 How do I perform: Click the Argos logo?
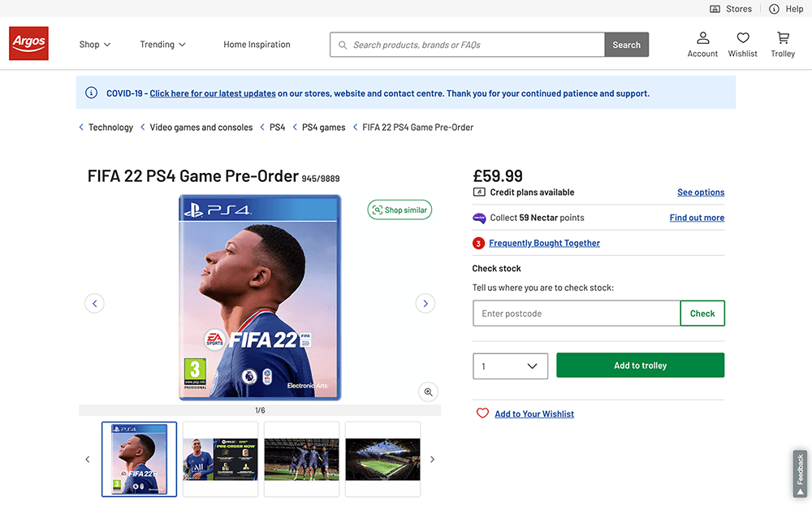28,43
